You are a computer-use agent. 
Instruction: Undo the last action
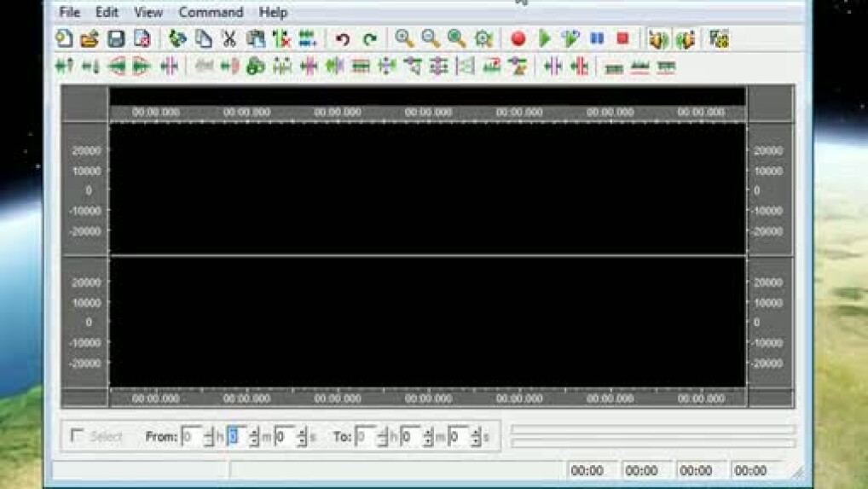[x=343, y=38]
